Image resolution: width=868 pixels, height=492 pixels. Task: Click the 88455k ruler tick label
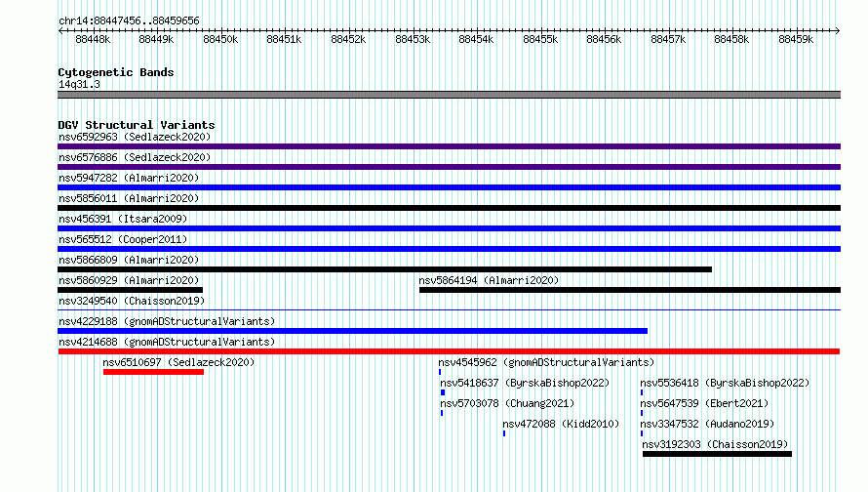point(540,39)
